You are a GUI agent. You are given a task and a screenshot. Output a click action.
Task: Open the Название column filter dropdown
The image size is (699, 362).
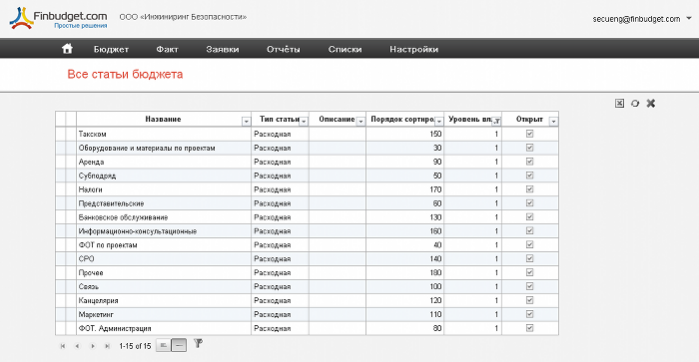tap(246, 121)
